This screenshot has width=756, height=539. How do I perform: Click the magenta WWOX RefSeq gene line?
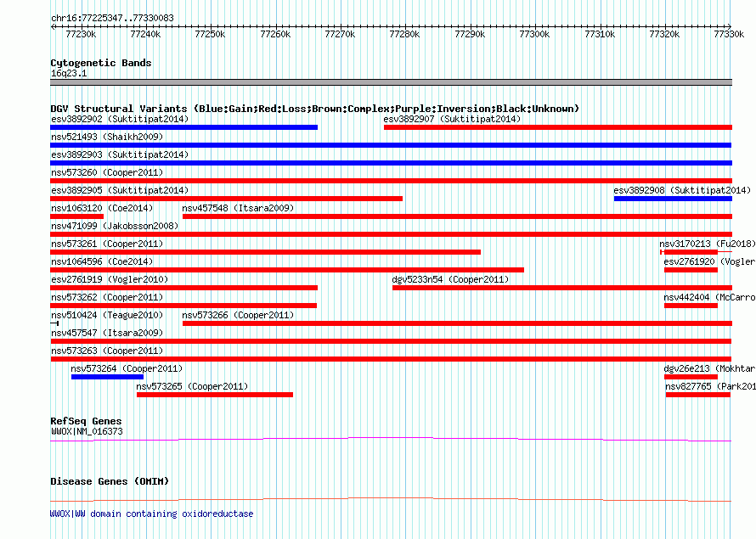click(x=391, y=440)
